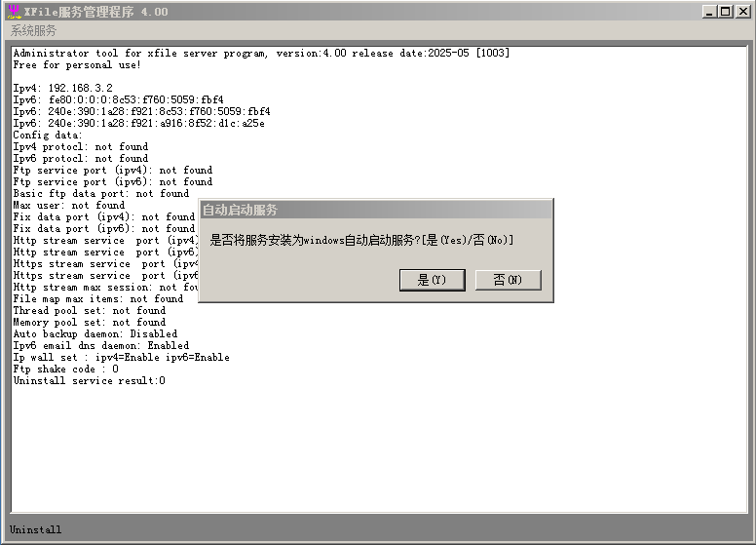
Task: Click the XFile app icon in title bar
Action: point(14,12)
